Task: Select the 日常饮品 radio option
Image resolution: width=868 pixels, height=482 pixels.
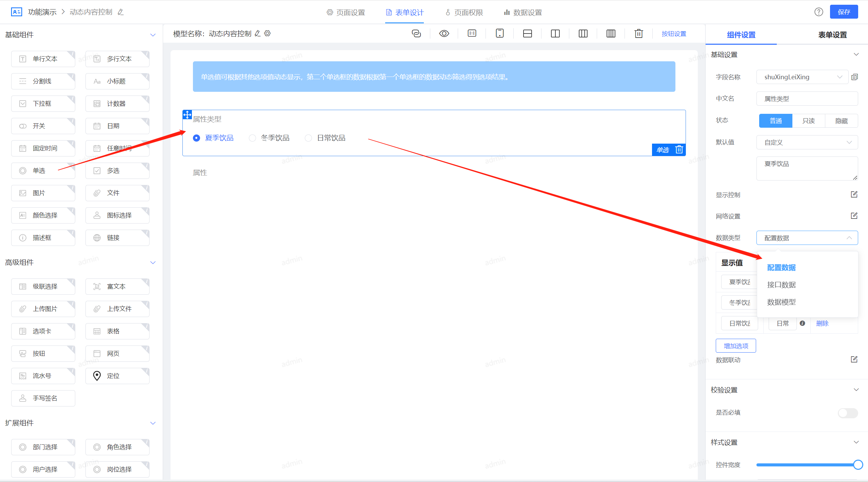Action: (308, 138)
